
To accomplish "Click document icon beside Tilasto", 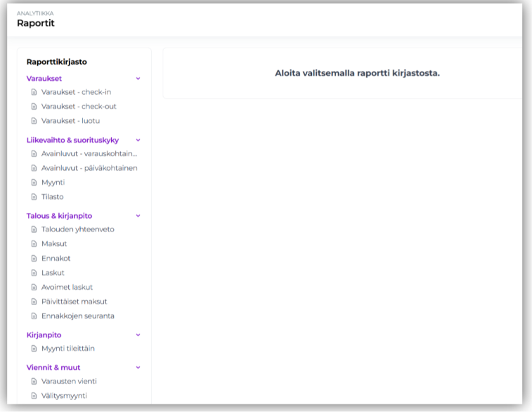I will click(34, 196).
